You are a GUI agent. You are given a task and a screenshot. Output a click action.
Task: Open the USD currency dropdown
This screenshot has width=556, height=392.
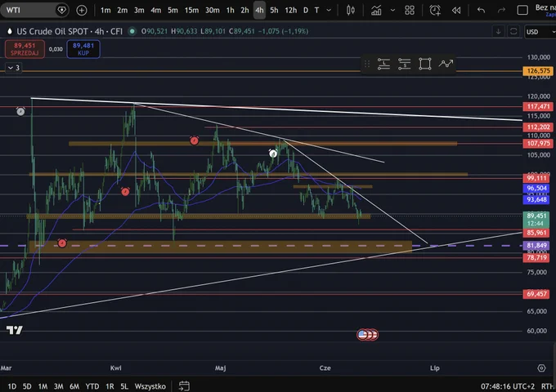540,32
